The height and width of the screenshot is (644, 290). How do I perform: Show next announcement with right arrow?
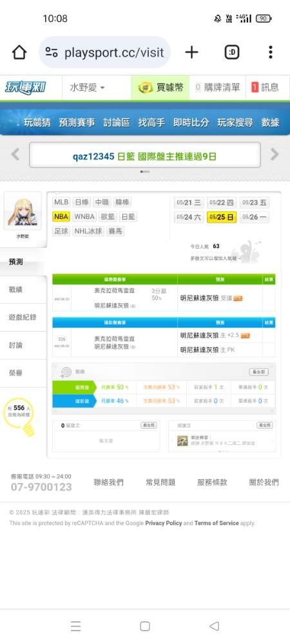pyautogui.click(x=275, y=155)
